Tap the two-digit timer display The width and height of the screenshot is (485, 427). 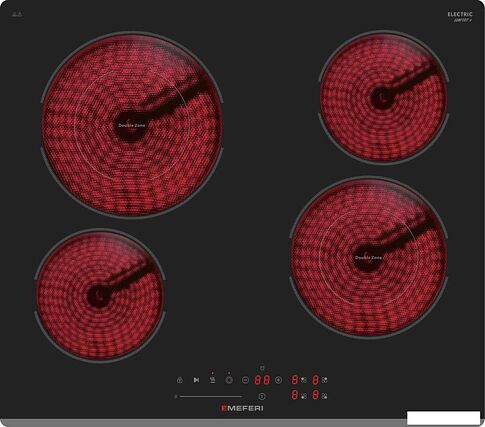[x=262, y=380]
